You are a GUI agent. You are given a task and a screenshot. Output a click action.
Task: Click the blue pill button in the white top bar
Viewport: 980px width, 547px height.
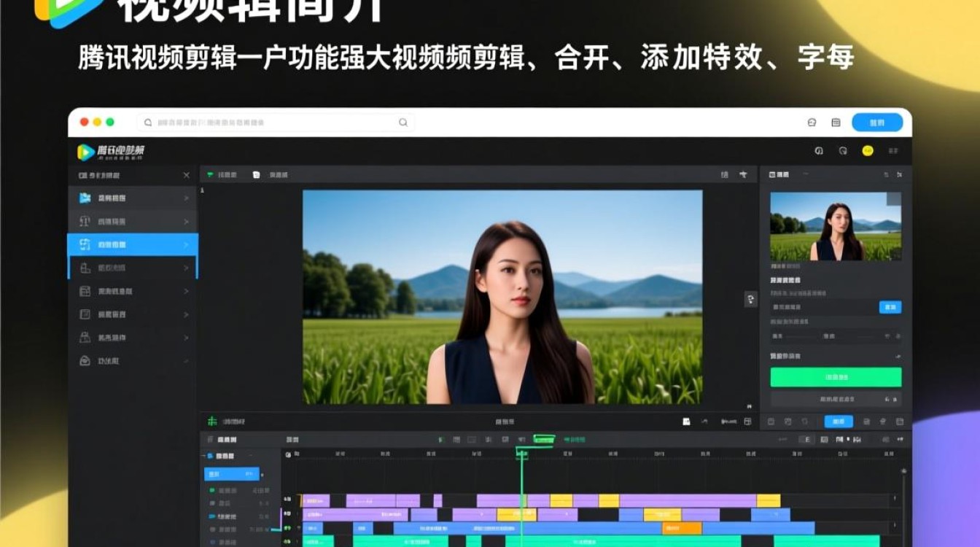[877, 123]
